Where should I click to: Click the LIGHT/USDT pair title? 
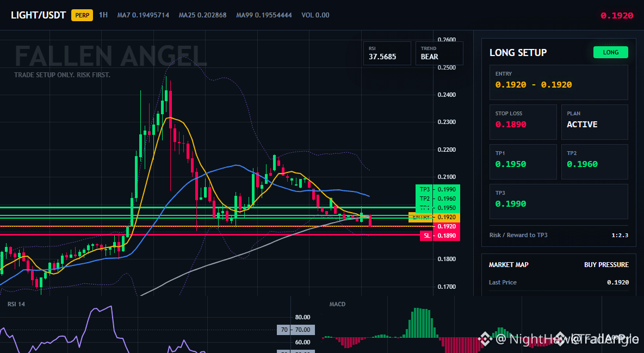click(38, 15)
